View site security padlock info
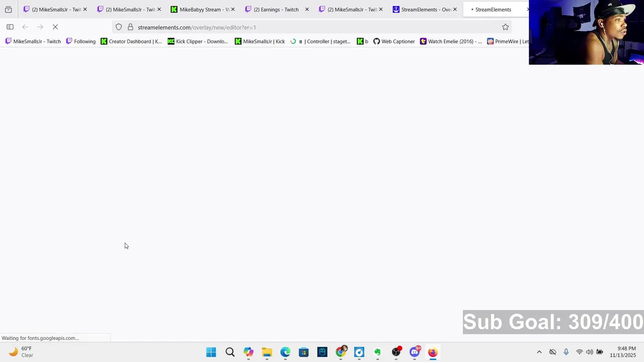Image resolution: width=644 pixels, height=362 pixels. click(x=130, y=27)
